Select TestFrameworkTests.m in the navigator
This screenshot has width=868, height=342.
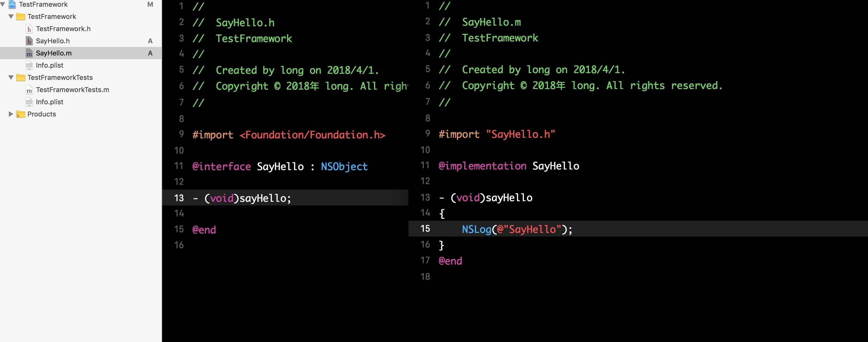(73, 90)
